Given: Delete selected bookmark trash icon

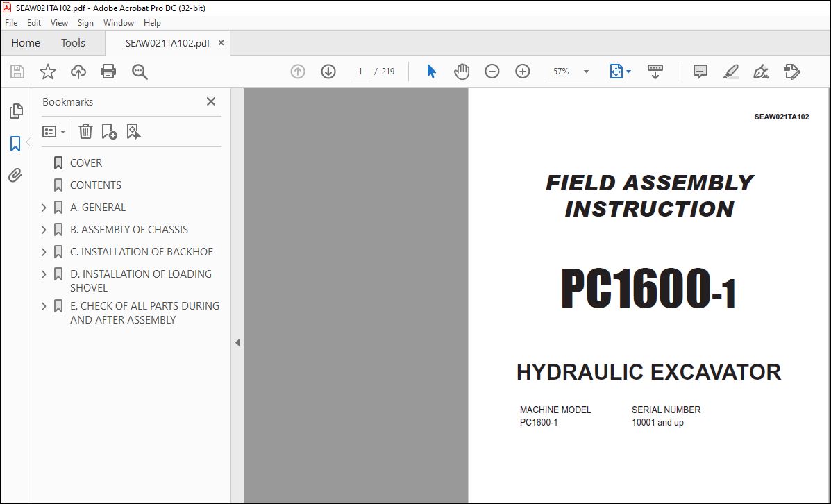Looking at the screenshot, I should click(x=86, y=131).
